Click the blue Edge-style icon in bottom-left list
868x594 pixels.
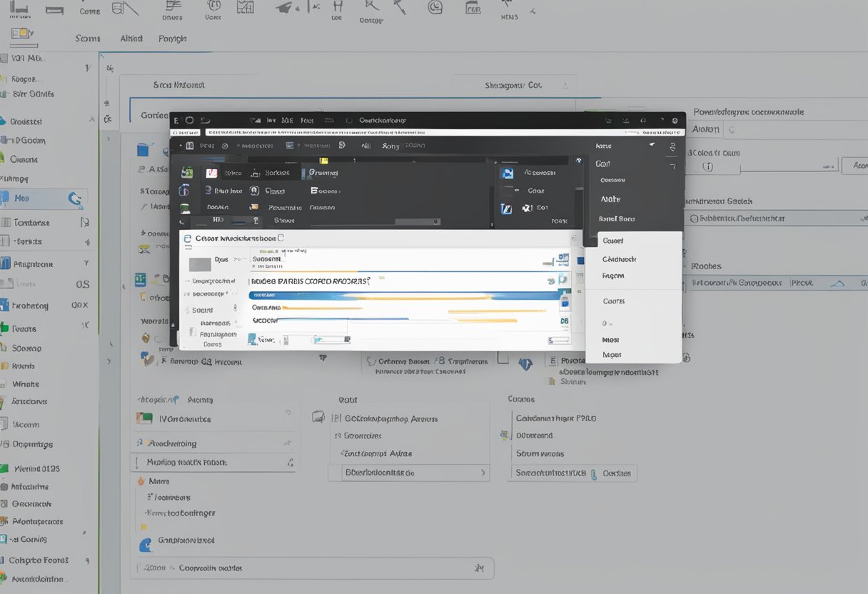tap(146, 544)
